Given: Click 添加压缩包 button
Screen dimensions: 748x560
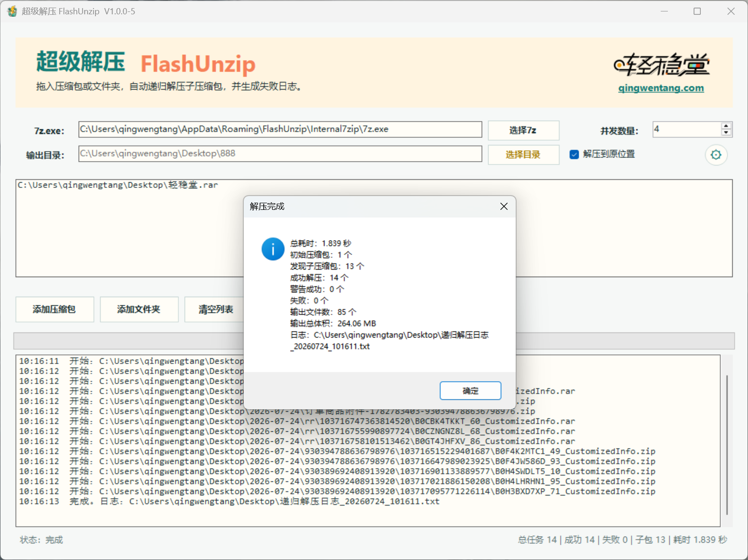Looking at the screenshot, I should 54,309.
